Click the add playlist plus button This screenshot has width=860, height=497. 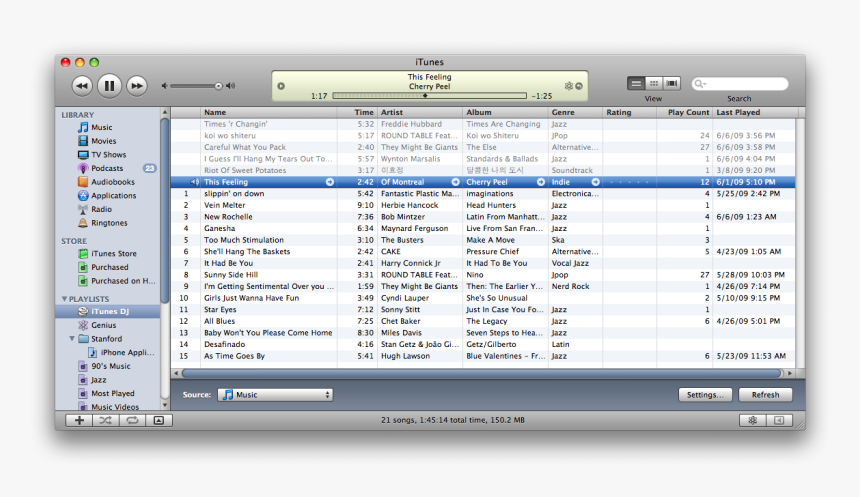click(x=79, y=420)
